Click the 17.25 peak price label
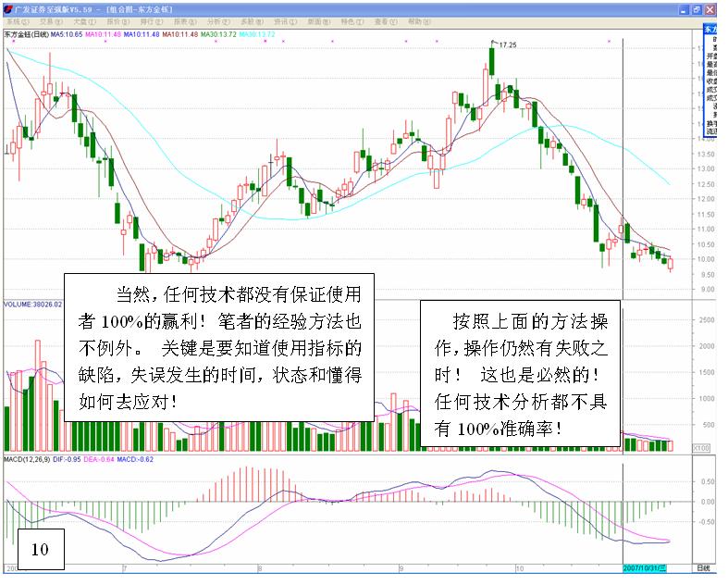The height and width of the screenshot is (585, 728). (508, 45)
